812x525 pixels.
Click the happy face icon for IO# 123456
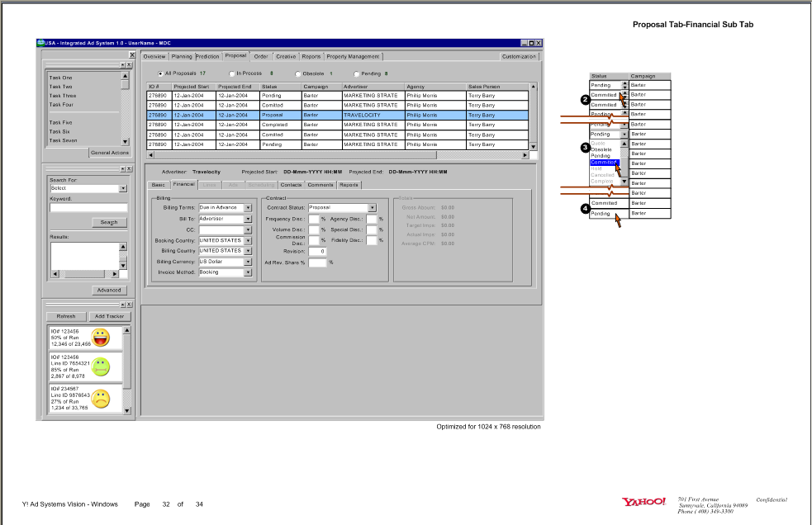click(102, 336)
